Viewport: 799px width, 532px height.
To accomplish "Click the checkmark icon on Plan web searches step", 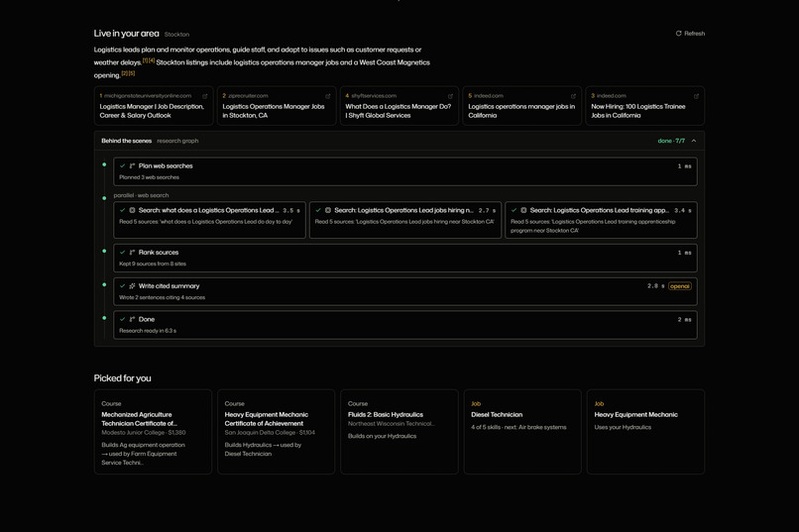I will coord(122,166).
